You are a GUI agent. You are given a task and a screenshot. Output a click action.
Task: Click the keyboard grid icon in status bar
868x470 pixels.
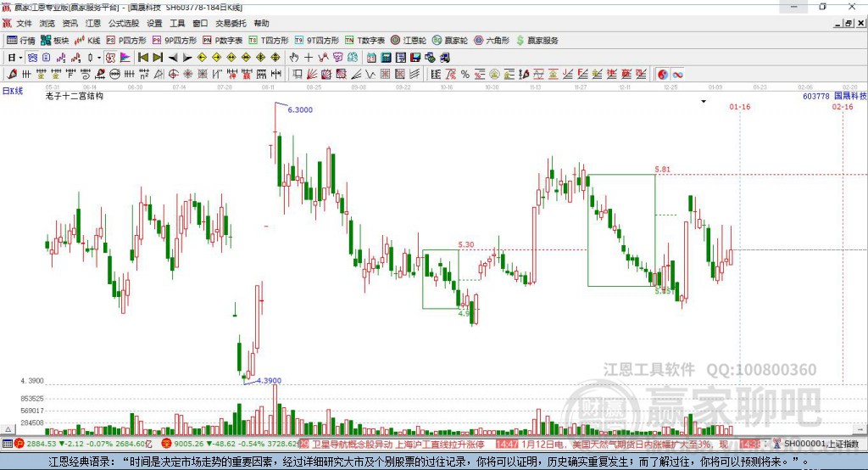click(x=7, y=444)
